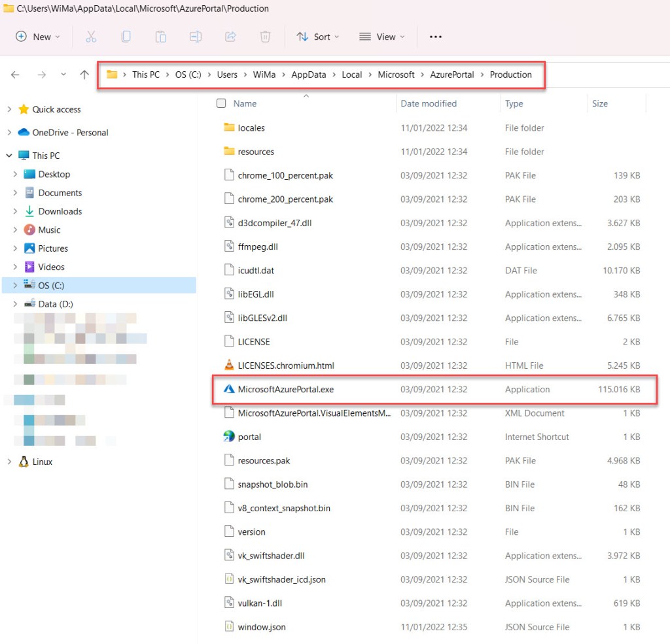
Task: Click AzurePortal in the breadcrumb path
Action: 451,75
